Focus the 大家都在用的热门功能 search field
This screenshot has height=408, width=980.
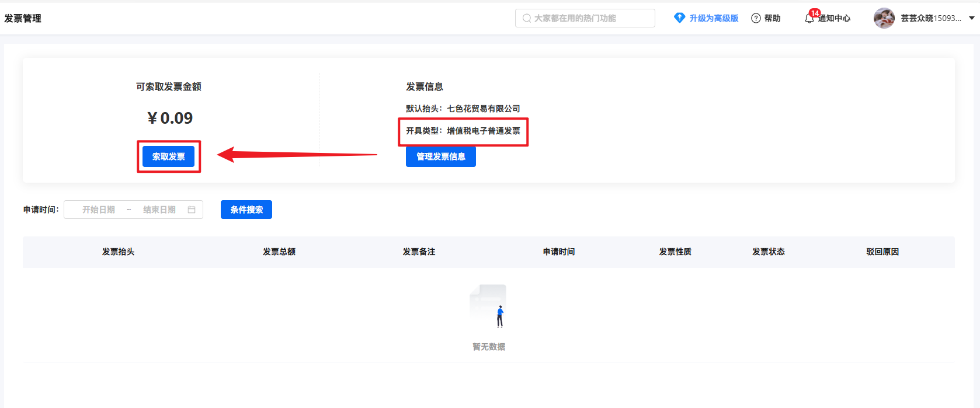pos(590,18)
